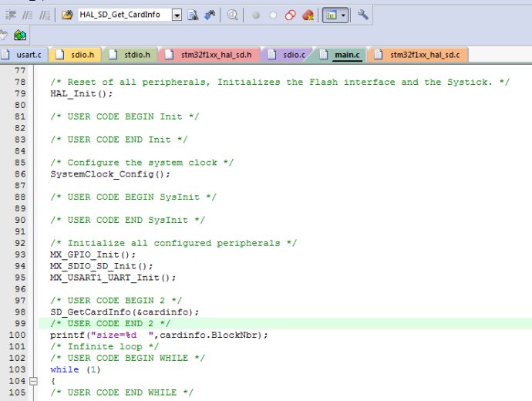
Task: Open the window layout dropdown arrow
Action: 343,15
